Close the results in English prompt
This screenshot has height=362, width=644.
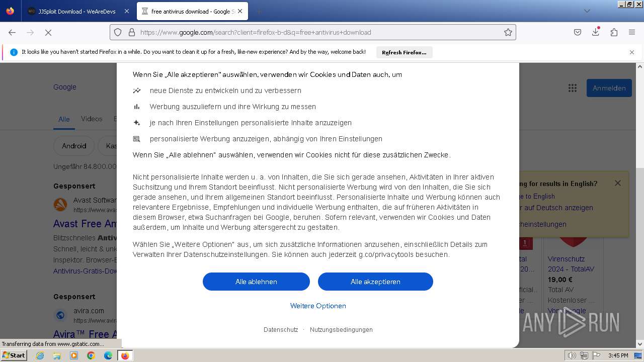618,183
